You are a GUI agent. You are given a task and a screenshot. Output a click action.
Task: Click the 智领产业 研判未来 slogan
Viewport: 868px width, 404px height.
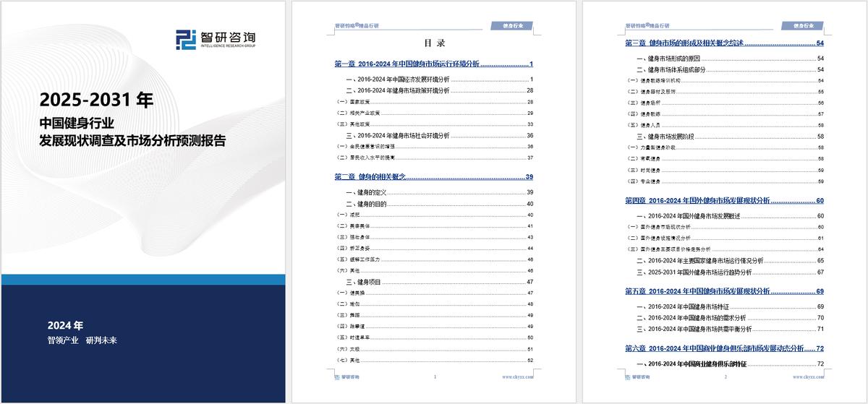click(82, 340)
